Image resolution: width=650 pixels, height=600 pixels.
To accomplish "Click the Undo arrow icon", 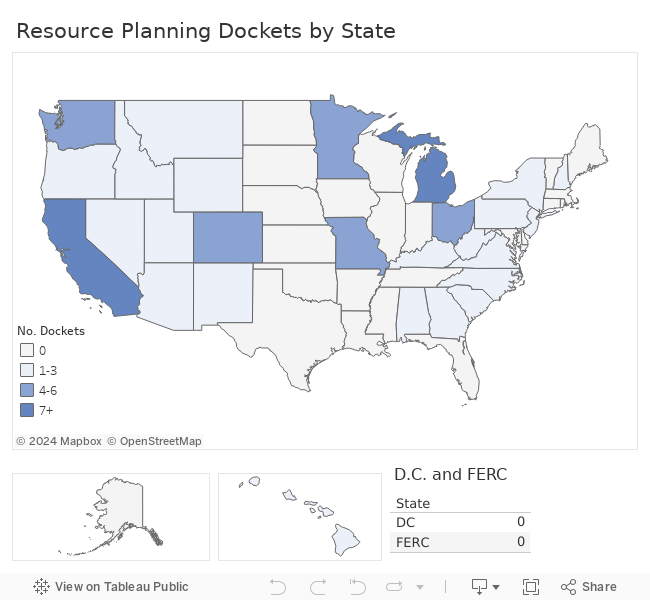I will coord(278,587).
